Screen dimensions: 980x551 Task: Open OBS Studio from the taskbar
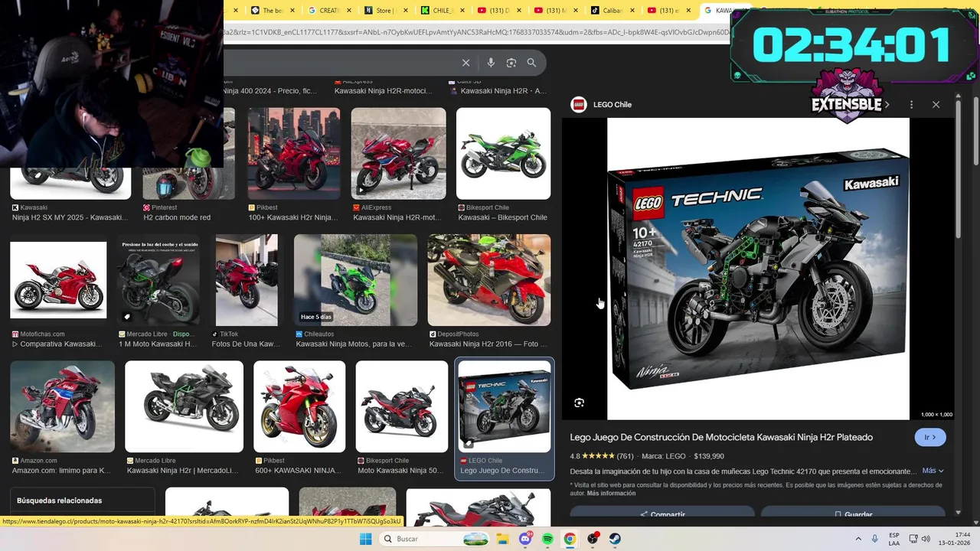pyautogui.click(x=593, y=539)
